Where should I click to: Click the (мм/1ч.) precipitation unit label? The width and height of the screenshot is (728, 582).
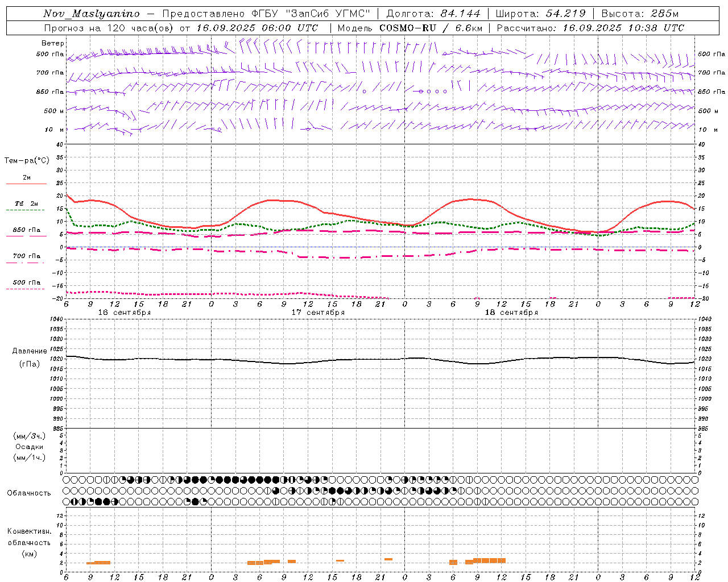coord(30,458)
